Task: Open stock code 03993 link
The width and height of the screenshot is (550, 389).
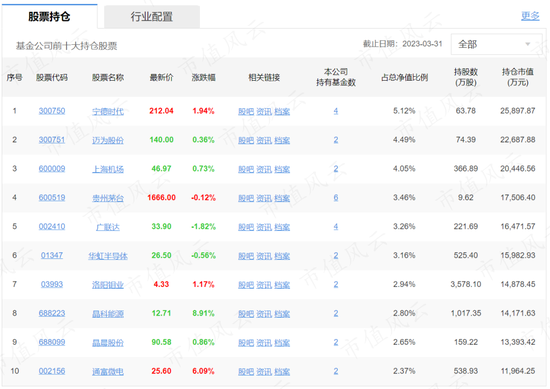Action: point(52,284)
